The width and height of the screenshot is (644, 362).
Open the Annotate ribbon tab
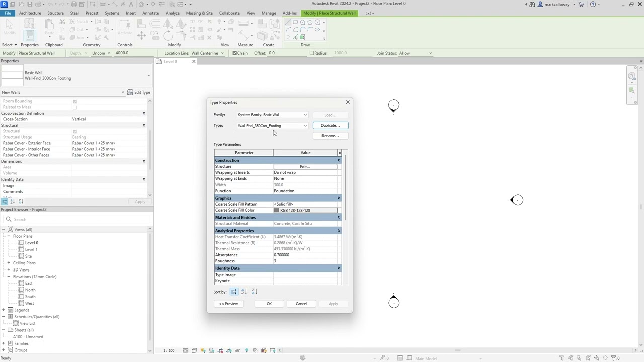coord(150,13)
